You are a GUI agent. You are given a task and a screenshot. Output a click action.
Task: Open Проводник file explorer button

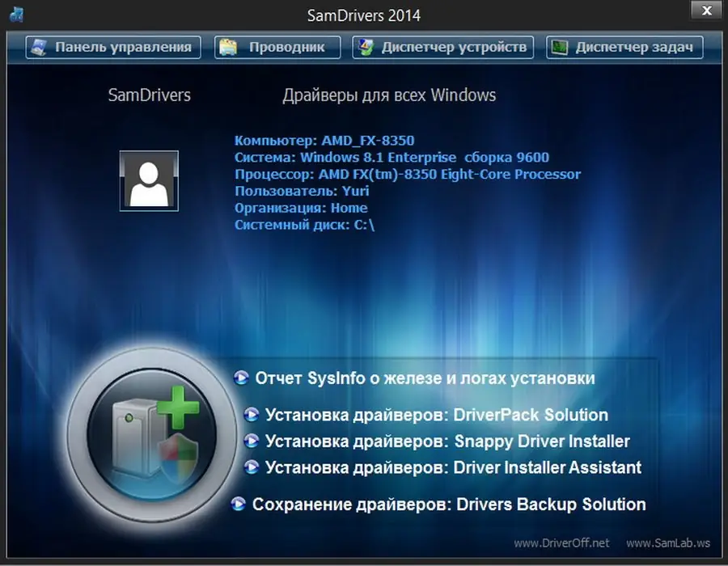click(277, 48)
